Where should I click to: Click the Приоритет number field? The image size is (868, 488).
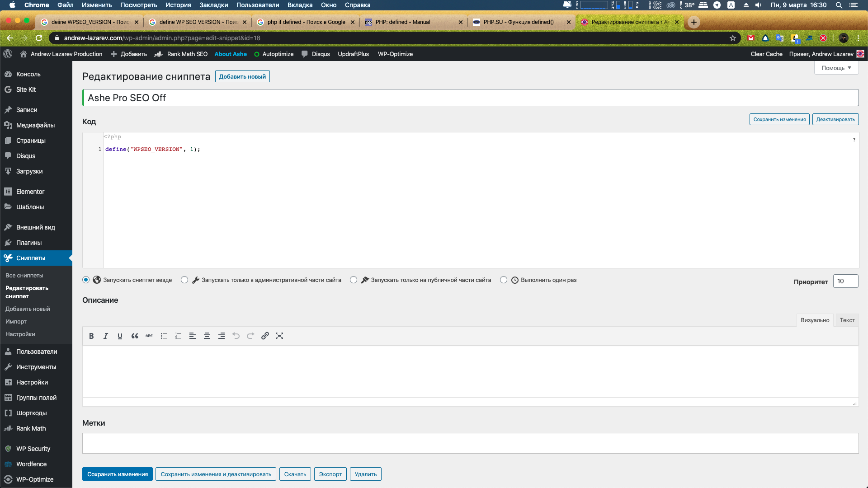click(x=845, y=281)
